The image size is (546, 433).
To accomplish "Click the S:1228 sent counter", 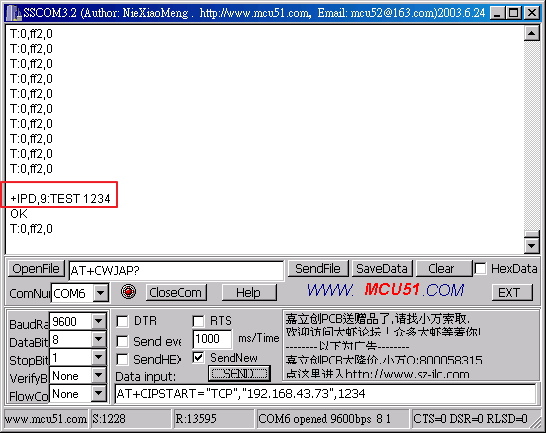I will [x=131, y=419].
